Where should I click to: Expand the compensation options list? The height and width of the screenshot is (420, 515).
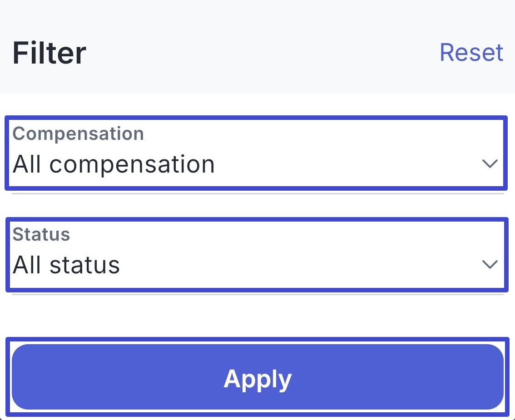(254, 153)
